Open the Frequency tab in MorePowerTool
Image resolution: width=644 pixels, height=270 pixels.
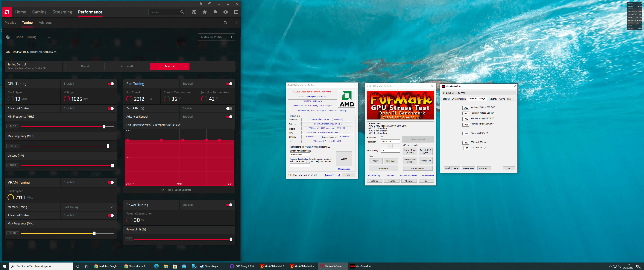[492, 99]
